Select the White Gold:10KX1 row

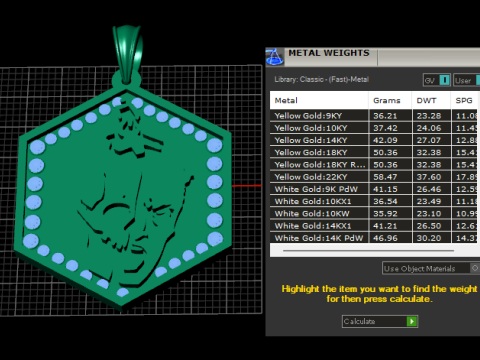point(373,201)
